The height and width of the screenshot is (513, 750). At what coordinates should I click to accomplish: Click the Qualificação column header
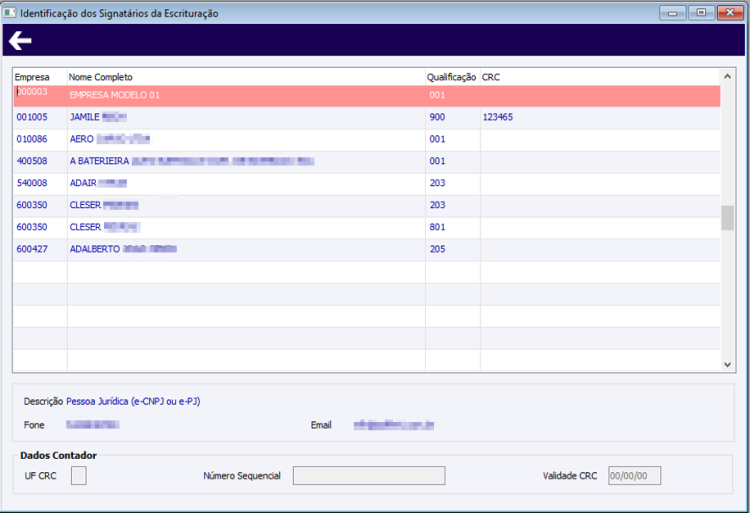click(x=452, y=77)
